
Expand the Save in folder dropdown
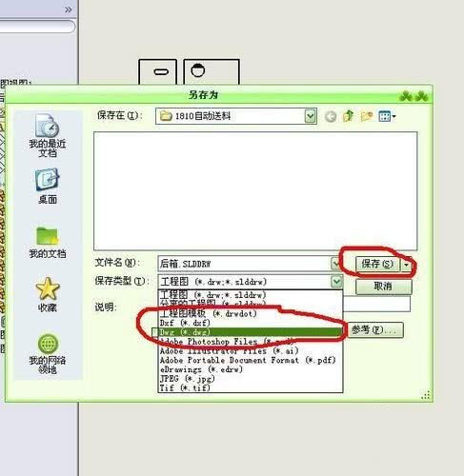pyautogui.click(x=310, y=116)
